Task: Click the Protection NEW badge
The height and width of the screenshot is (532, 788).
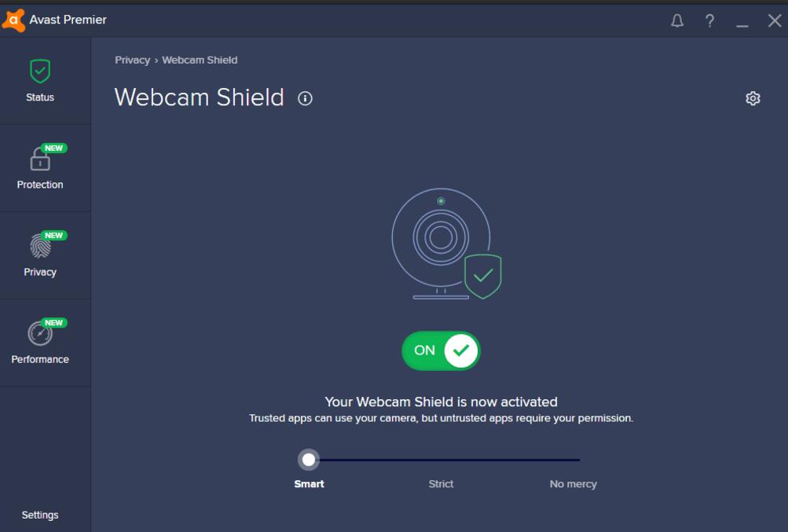Action: point(53,149)
